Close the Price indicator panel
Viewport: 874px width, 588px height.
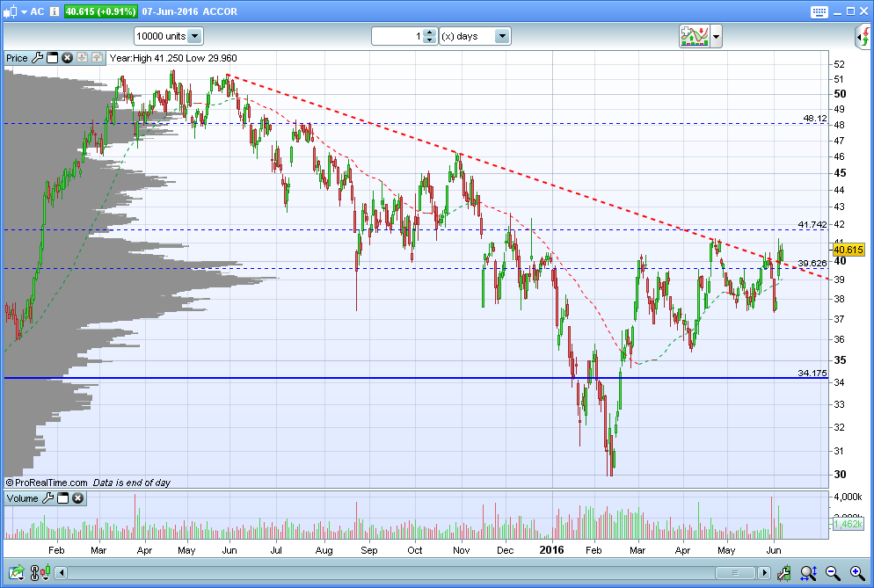67,58
